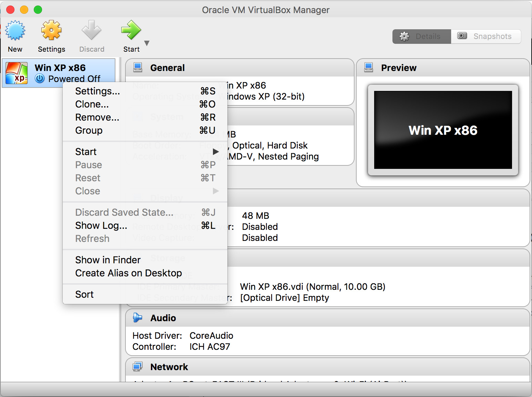Switch to the Snapshots view
Screen dimensions: 532x397
(x=486, y=36)
